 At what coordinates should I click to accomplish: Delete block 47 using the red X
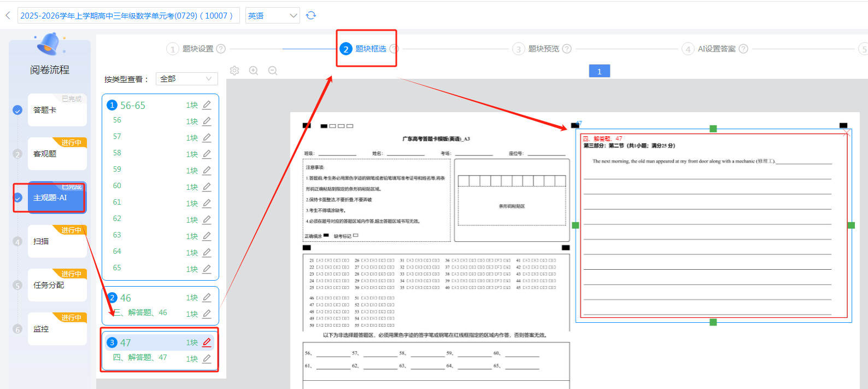coord(846,133)
